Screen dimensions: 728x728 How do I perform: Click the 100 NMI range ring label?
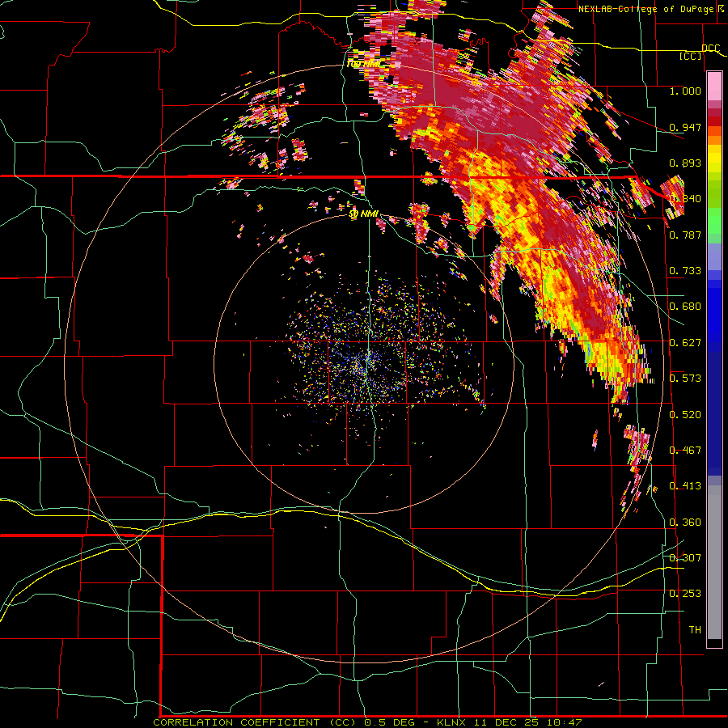(363, 64)
